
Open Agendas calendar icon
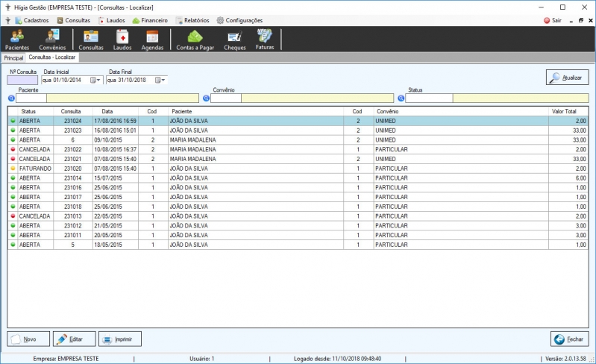pyautogui.click(x=152, y=40)
